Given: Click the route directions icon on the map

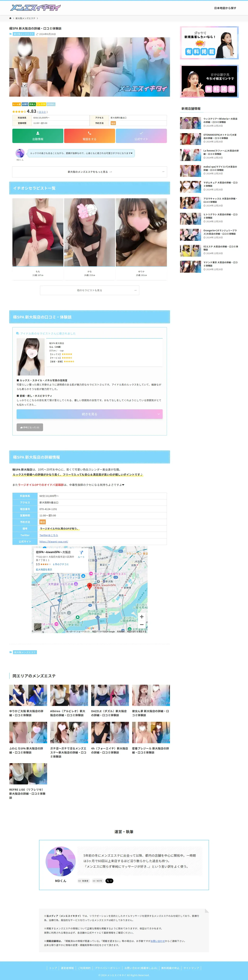Looking at the screenshot, I should pyautogui.click(x=81, y=552).
